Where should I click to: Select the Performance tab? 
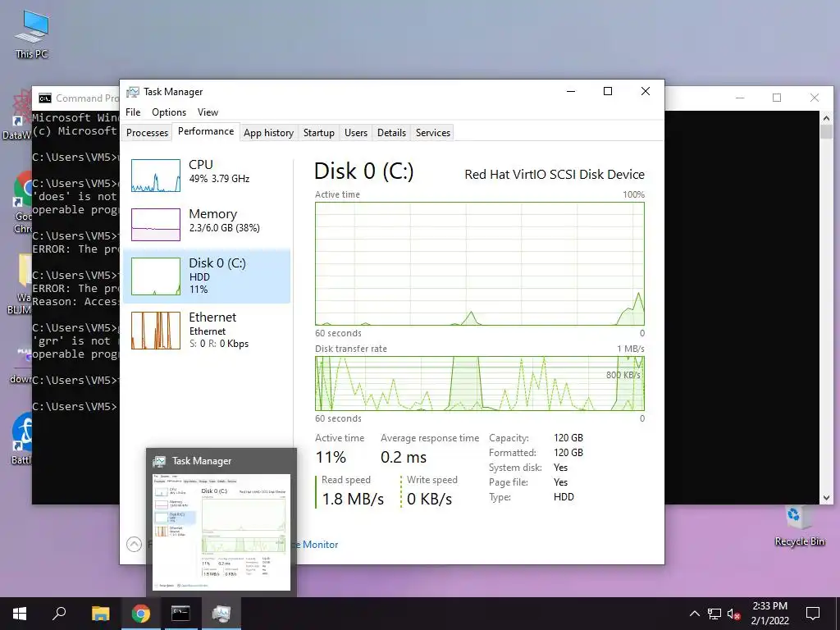tap(206, 131)
